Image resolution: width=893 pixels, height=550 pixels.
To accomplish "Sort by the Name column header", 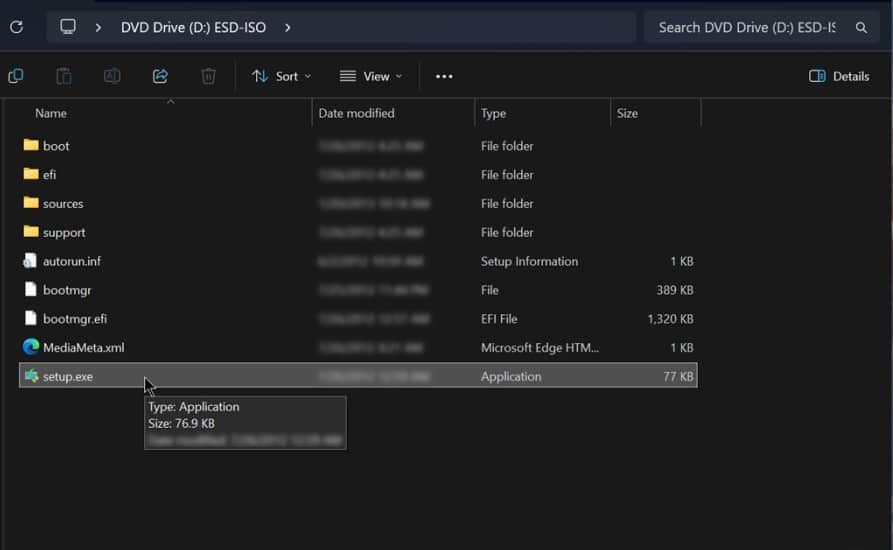I will (51, 113).
